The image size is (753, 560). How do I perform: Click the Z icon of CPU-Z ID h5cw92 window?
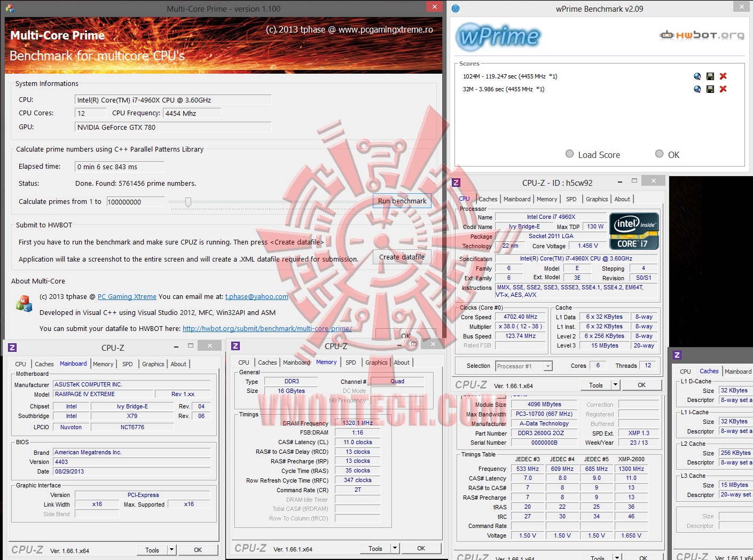(x=456, y=183)
